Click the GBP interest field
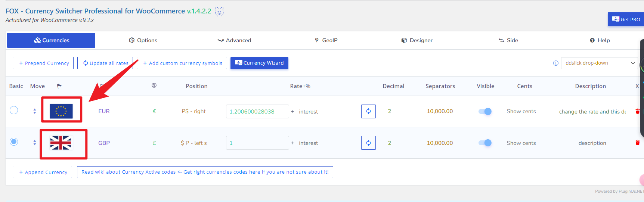This screenshot has width=644, height=202. click(x=308, y=143)
